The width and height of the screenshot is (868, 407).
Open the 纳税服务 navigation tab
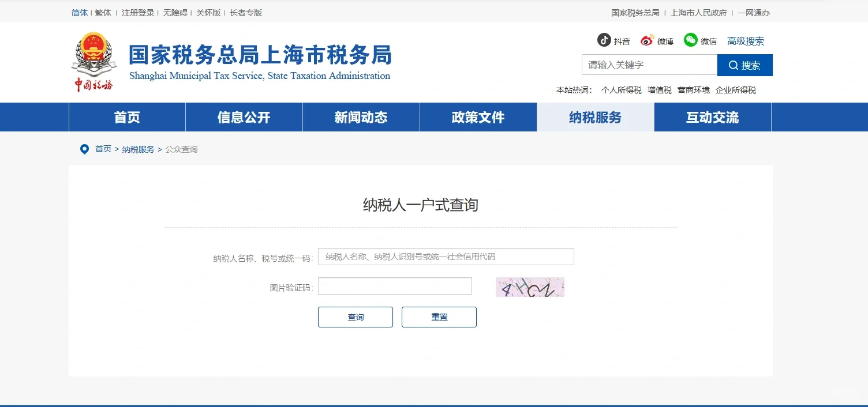pyautogui.click(x=595, y=117)
